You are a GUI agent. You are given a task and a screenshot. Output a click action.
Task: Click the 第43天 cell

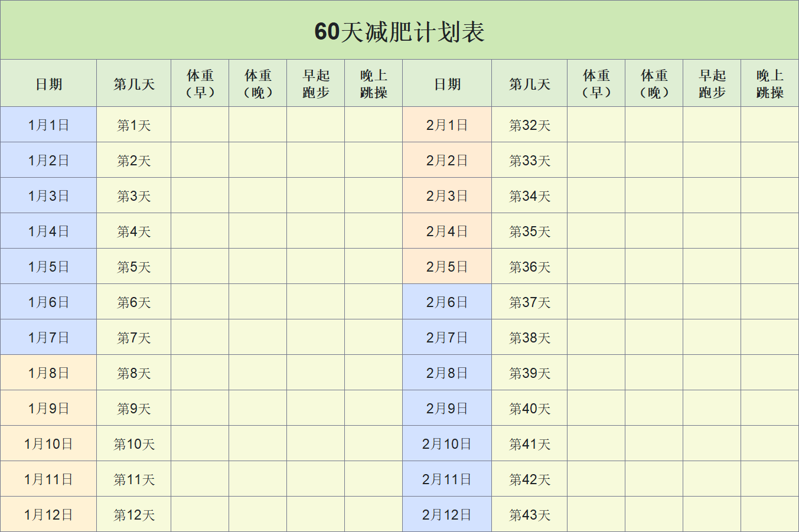530,514
